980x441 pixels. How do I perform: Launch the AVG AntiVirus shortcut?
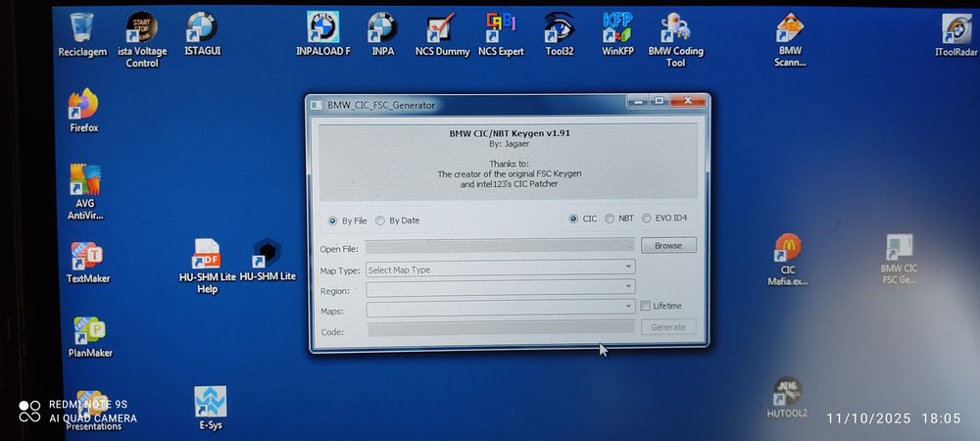tap(85, 192)
